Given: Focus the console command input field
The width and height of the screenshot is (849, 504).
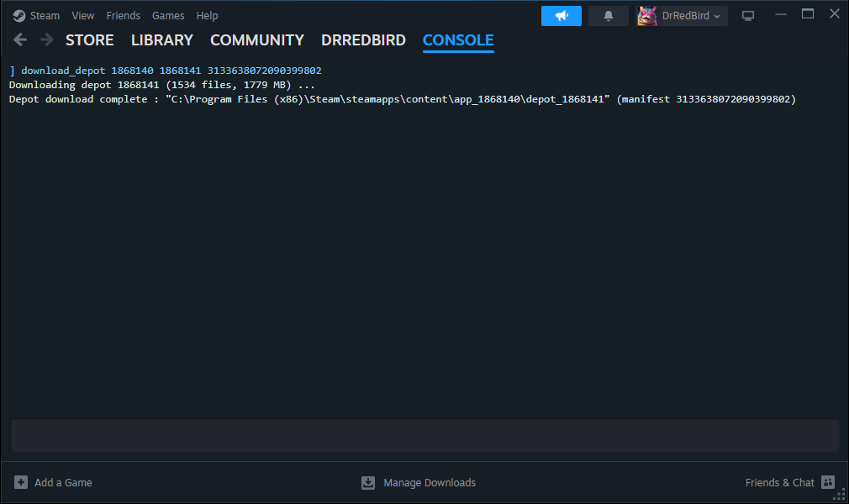Looking at the screenshot, I should 424,435.
